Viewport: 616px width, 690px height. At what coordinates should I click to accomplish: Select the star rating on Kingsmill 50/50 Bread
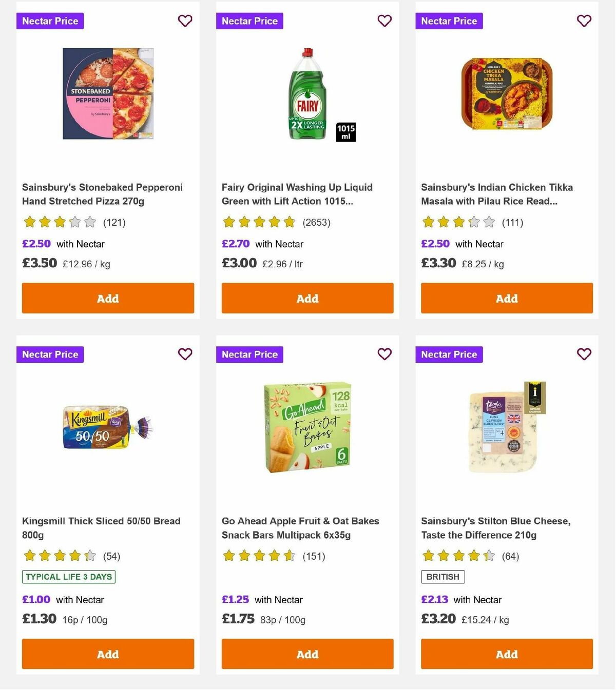(59, 556)
